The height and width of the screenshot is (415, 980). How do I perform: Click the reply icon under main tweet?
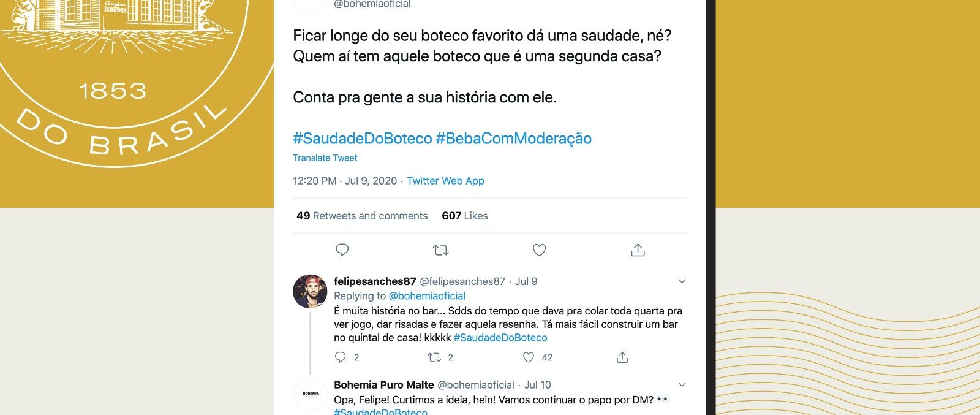(342, 250)
